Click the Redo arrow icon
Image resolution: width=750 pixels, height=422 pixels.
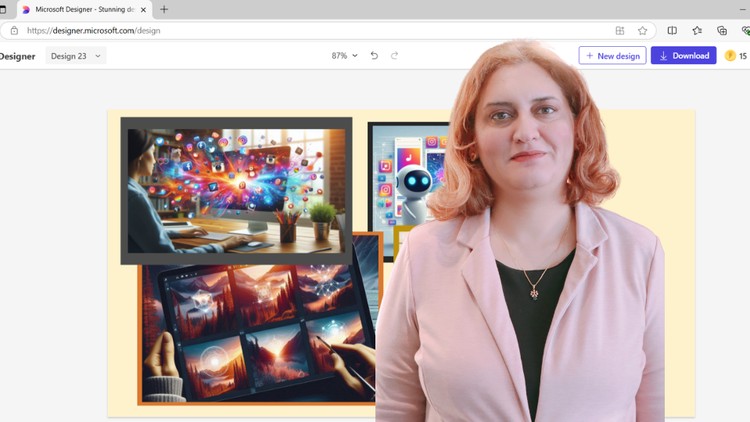coord(394,56)
